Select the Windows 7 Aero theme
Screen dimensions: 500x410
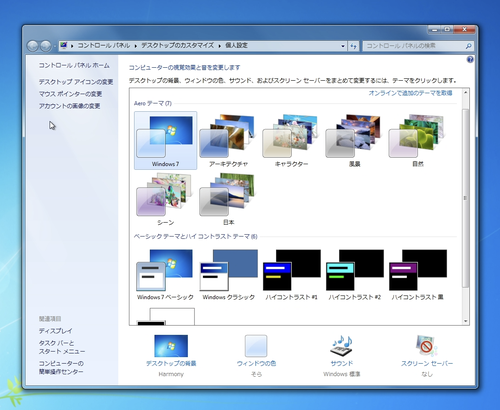click(x=165, y=140)
